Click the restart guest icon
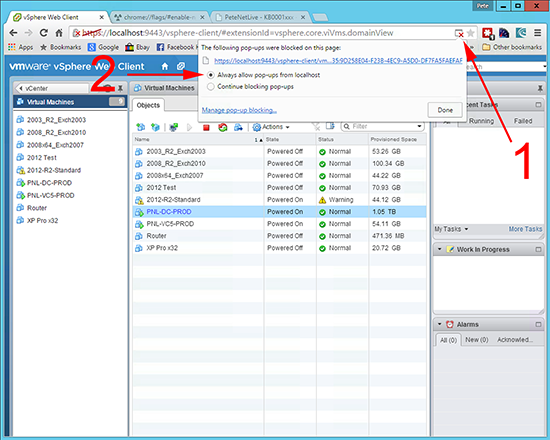Viewport: 550px width, 440px height. click(x=222, y=127)
